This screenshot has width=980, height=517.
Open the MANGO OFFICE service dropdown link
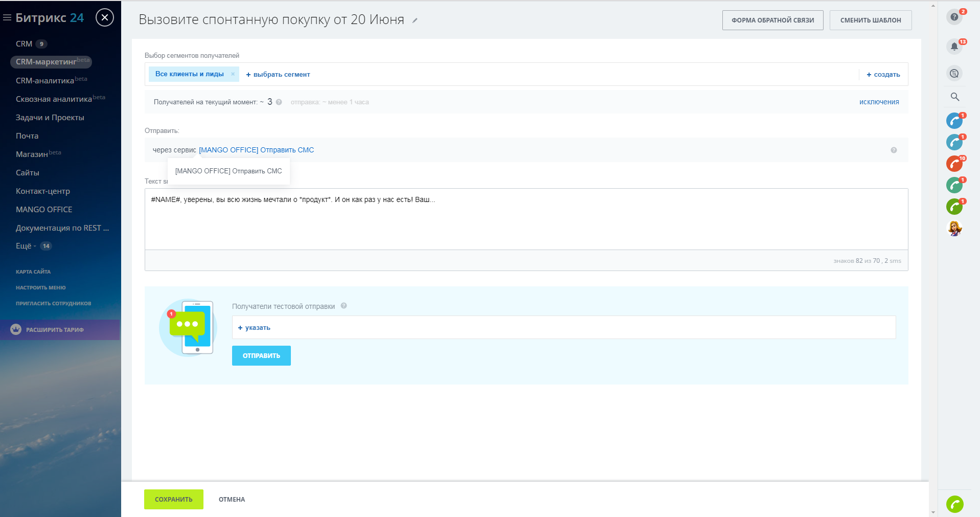coord(256,150)
